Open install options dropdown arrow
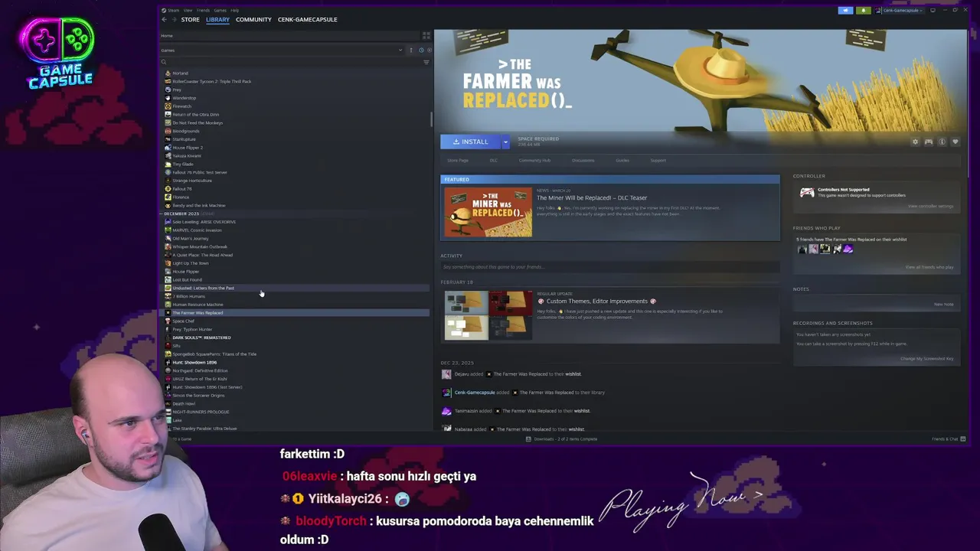 pyautogui.click(x=505, y=142)
